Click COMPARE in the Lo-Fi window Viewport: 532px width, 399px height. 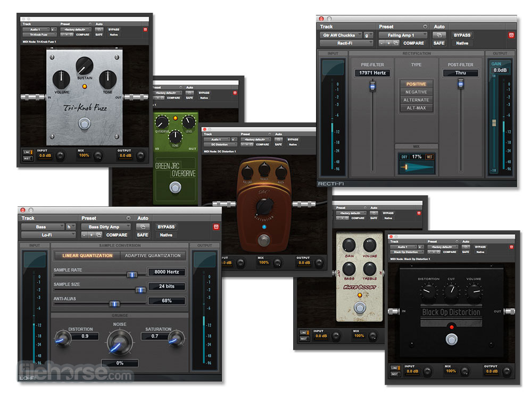[x=117, y=235]
